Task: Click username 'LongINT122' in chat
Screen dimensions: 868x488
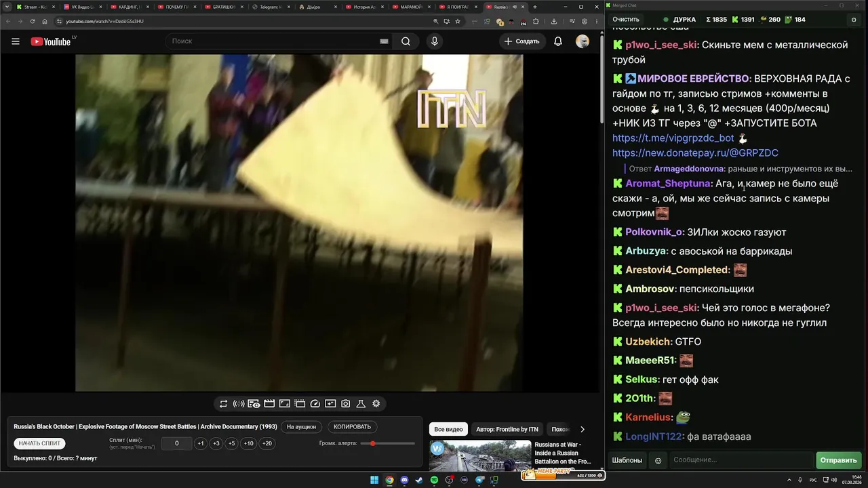Action: pyautogui.click(x=654, y=436)
